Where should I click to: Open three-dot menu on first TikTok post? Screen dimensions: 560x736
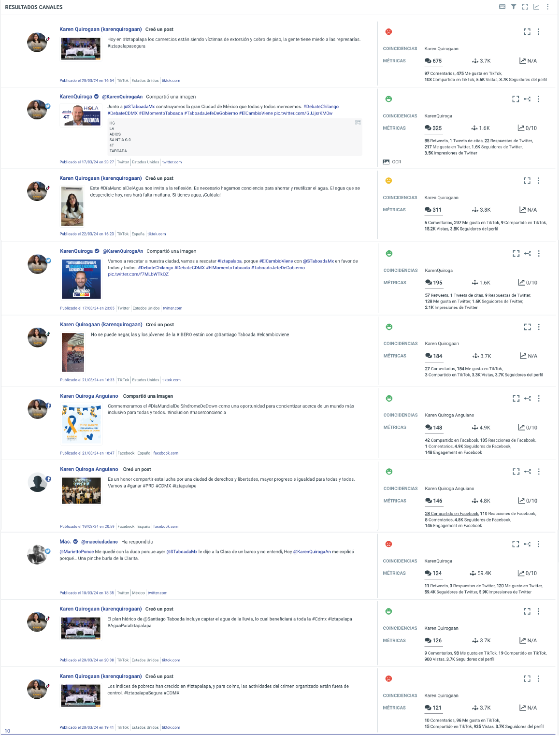(538, 32)
